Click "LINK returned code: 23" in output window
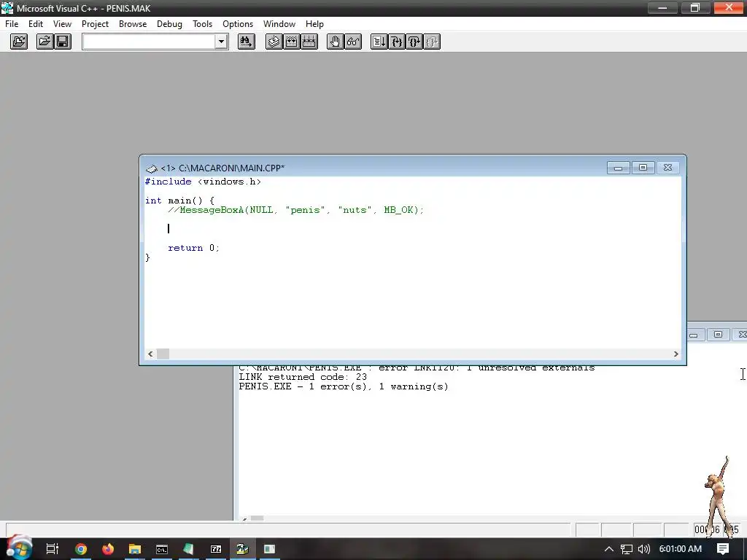 point(303,377)
